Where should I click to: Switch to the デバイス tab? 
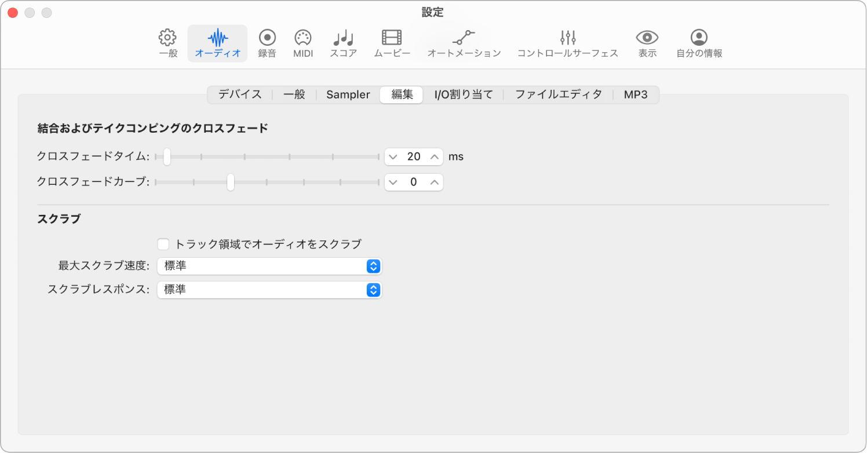[x=239, y=94]
